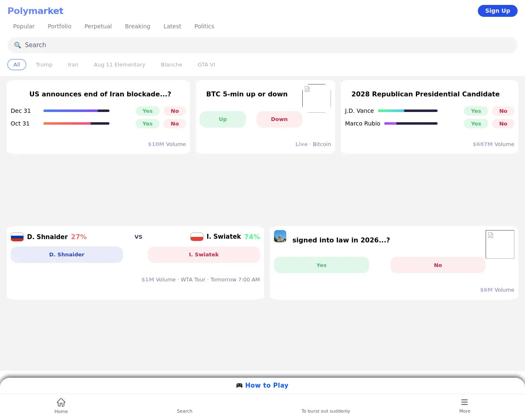The image size is (525, 420).
Task: Click the D. Shnaider bet button
Action: (67, 255)
